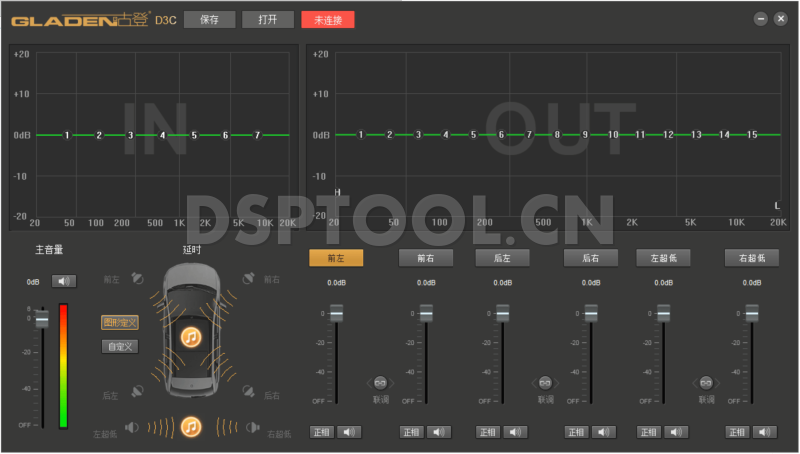This screenshot has height=454, width=800.
Task: Select EQ point 4 on the IN graph
Action: point(162,135)
